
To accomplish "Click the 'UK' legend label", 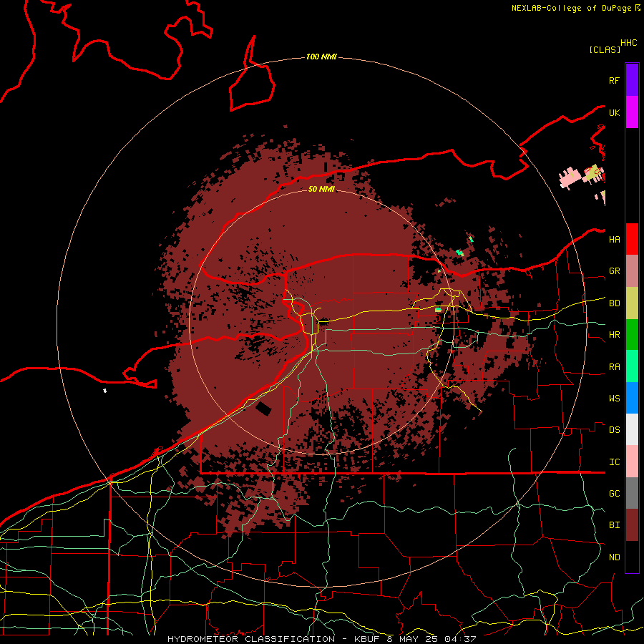I will [614, 112].
